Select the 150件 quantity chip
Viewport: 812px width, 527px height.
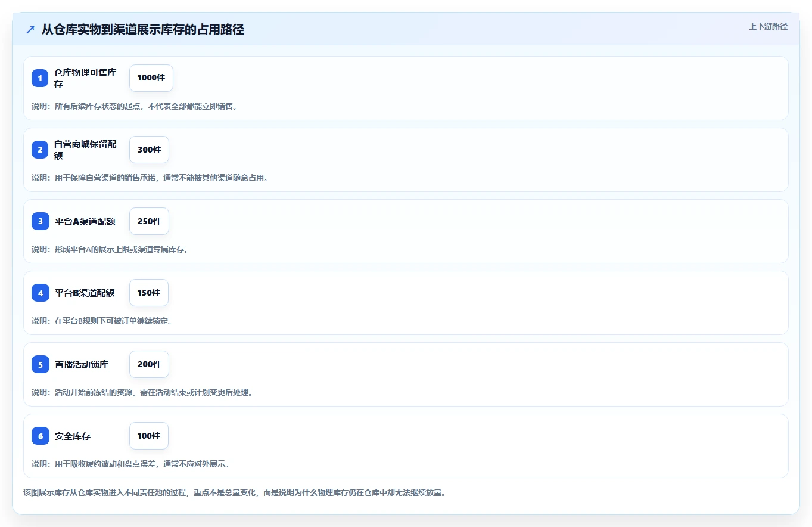point(149,293)
